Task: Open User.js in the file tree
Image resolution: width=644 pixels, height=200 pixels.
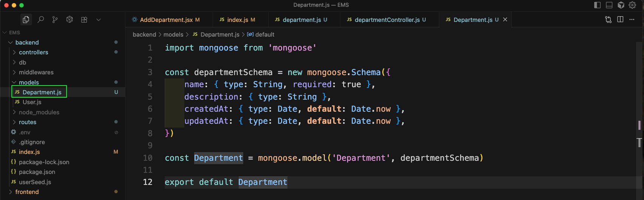Action: pos(32,102)
